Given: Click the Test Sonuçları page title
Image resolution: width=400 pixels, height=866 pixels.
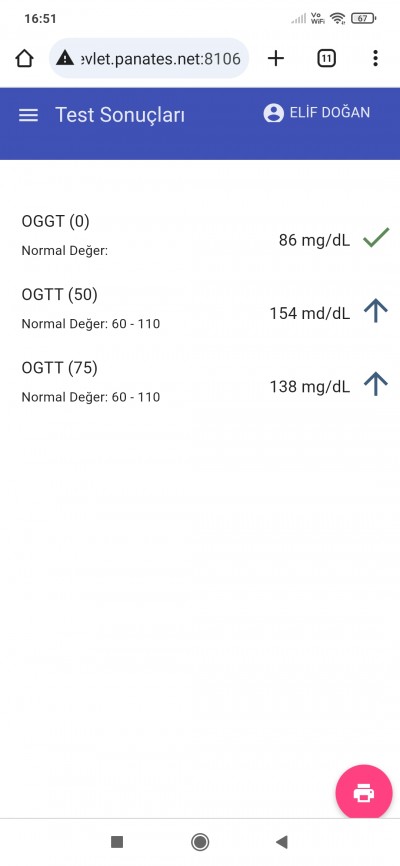Looking at the screenshot, I should [x=120, y=115].
